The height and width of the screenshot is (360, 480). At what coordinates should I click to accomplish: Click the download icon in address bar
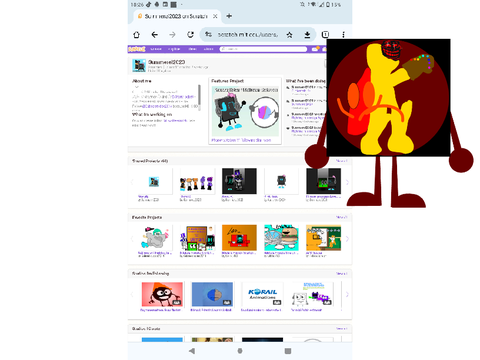[x=307, y=35]
